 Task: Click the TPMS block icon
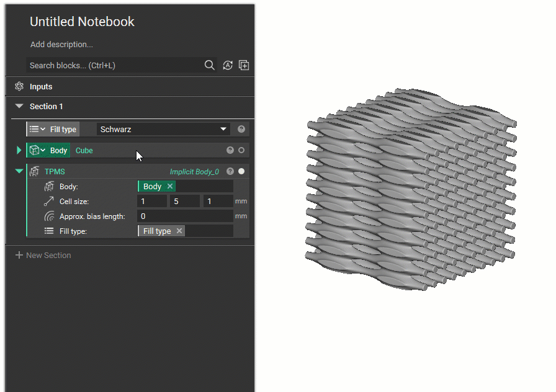pos(34,172)
